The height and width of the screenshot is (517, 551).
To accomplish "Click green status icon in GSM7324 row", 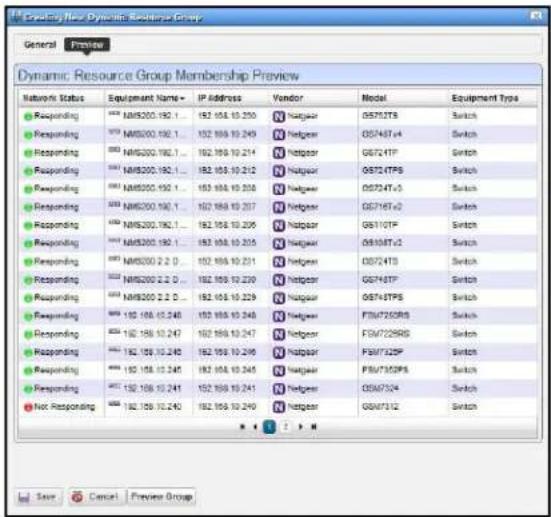I will click(28, 389).
